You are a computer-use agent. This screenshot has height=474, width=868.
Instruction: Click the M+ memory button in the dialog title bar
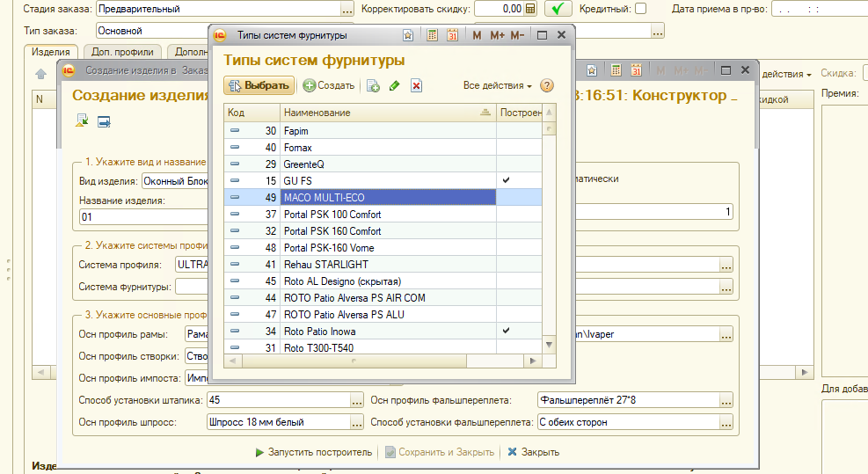coord(497,35)
